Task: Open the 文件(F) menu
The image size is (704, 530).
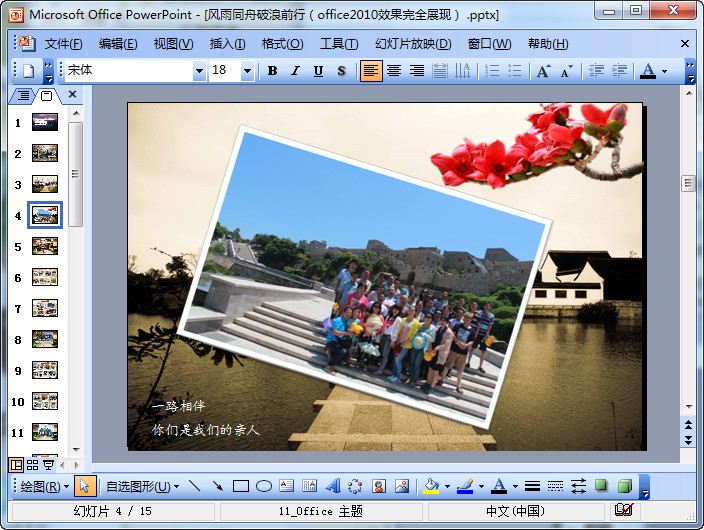Action: point(63,44)
